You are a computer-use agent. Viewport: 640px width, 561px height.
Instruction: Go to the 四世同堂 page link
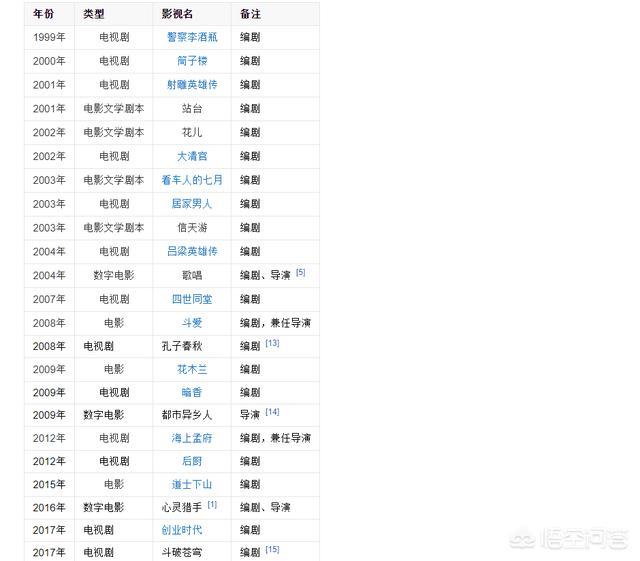[192, 299]
